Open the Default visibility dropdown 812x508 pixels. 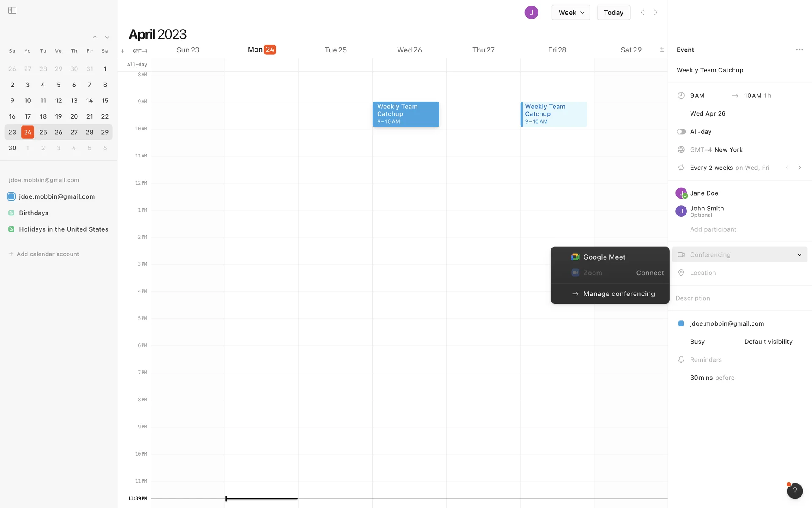pos(768,342)
